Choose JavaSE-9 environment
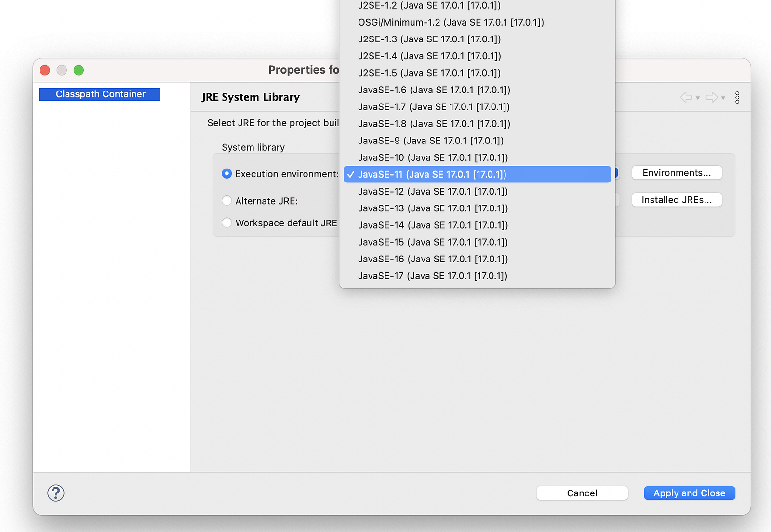Viewport: 771px width, 532px height. [477, 141]
